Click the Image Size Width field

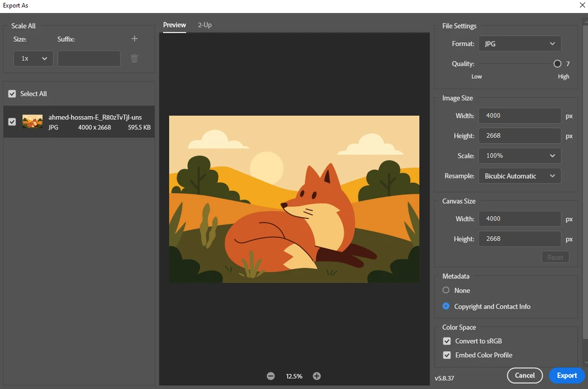[520, 116]
